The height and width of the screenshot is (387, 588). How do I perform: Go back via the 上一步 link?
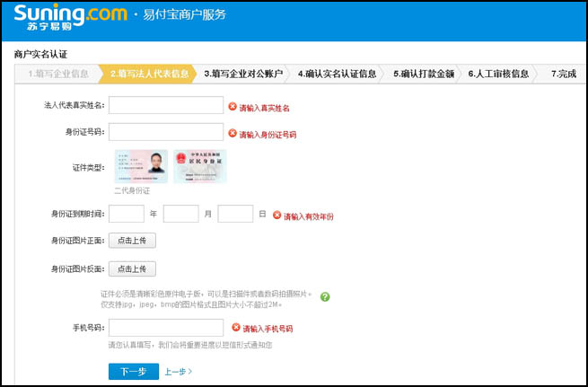click(178, 371)
